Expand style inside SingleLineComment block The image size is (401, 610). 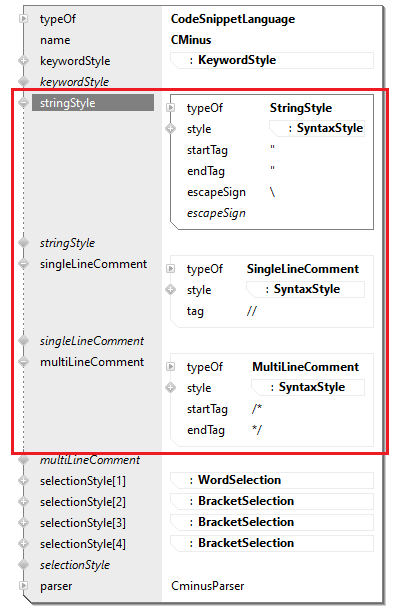pyautogui.click(x=171, y=290)
